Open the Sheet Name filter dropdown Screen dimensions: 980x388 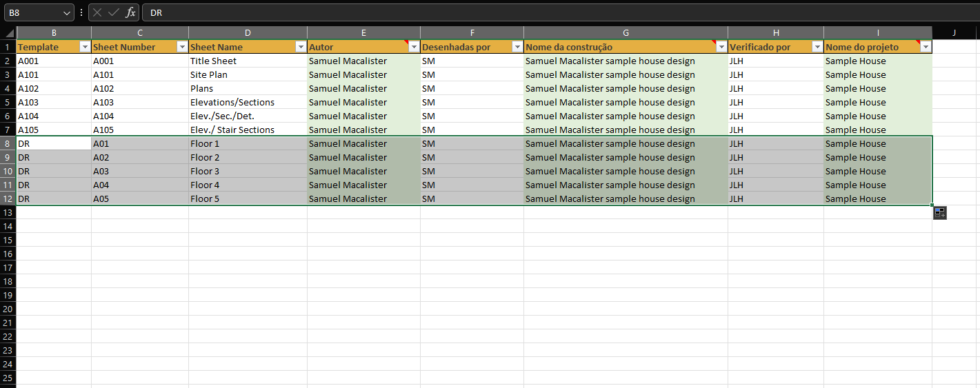click(301, 47)
